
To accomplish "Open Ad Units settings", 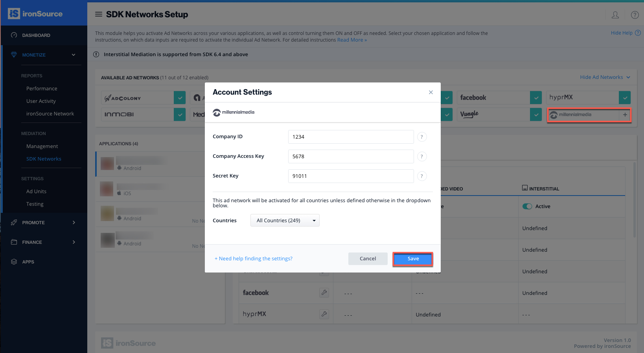I will [36, 192].
